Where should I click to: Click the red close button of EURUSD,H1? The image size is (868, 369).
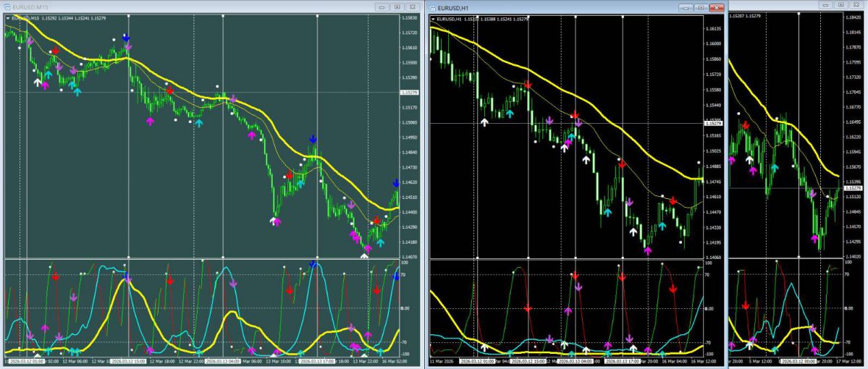click(717, 7)
